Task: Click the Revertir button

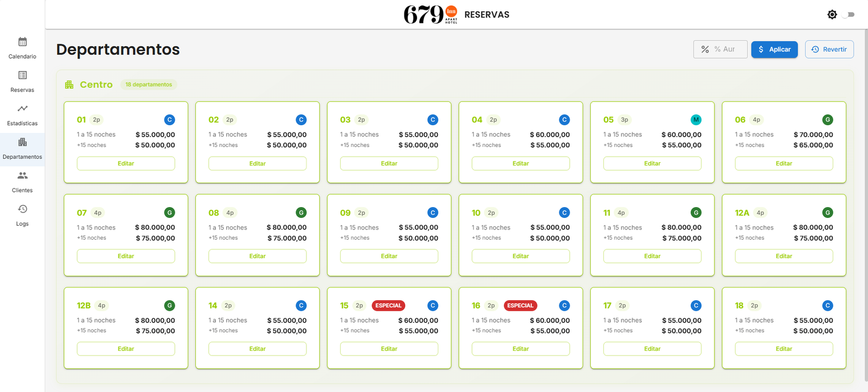Action: [x=829, y=49]
